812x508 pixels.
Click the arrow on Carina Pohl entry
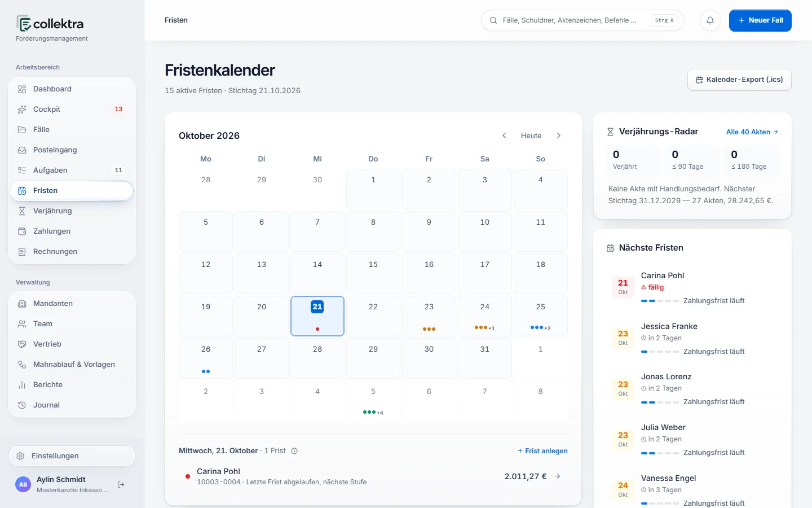pos(558,476)
